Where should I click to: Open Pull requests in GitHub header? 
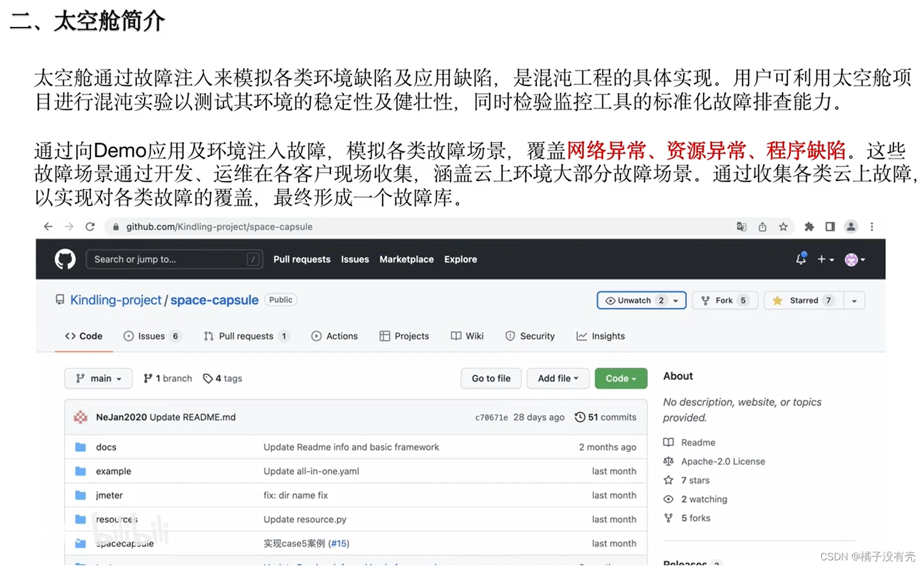pos(302,259)
